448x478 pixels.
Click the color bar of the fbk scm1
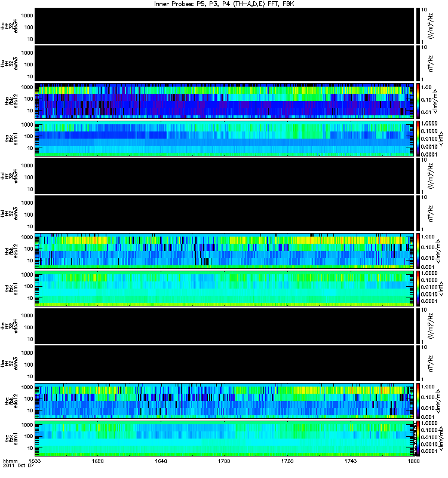[x=418, y=439]
